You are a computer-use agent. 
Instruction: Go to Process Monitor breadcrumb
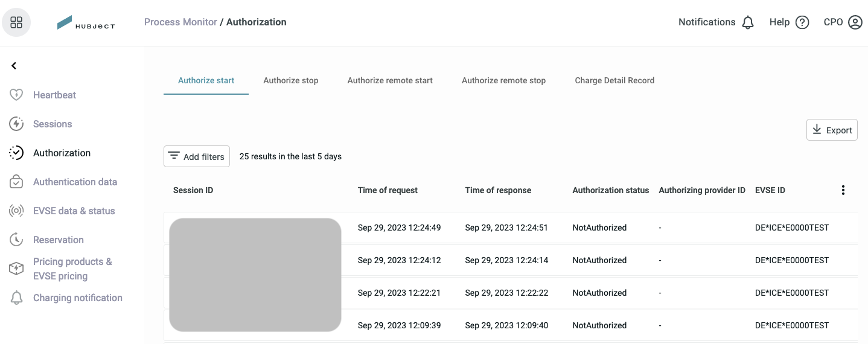pyautogui.click(x=180, y=22)
